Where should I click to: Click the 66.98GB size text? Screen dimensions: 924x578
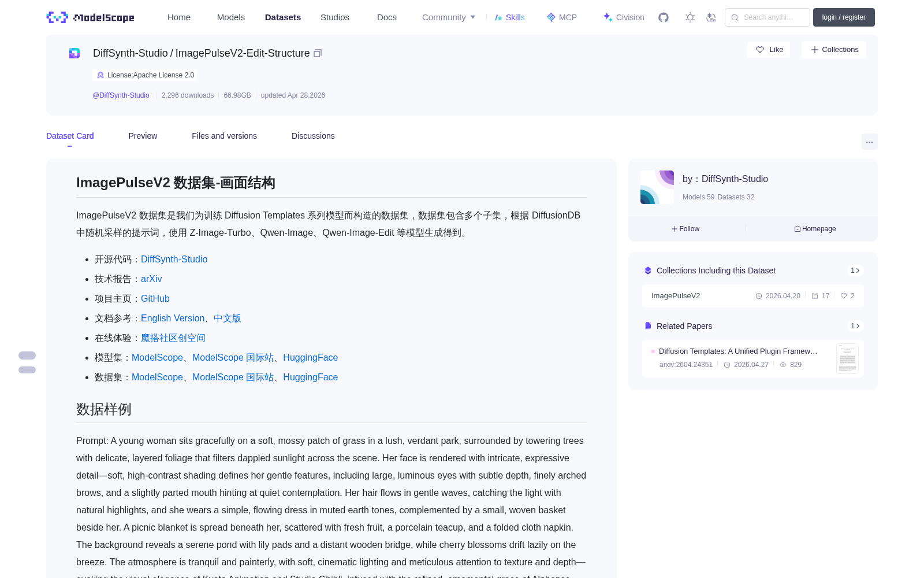coord(237,95)
